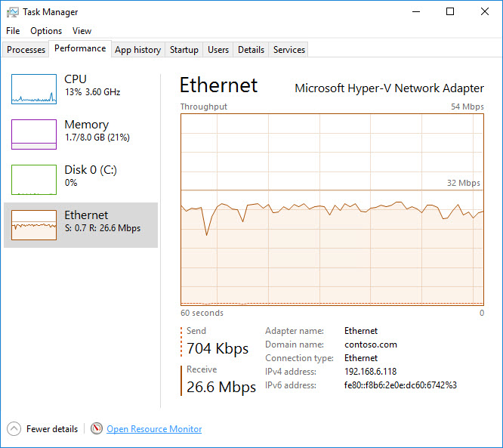Go to the Startup tab

pos(184,50)
